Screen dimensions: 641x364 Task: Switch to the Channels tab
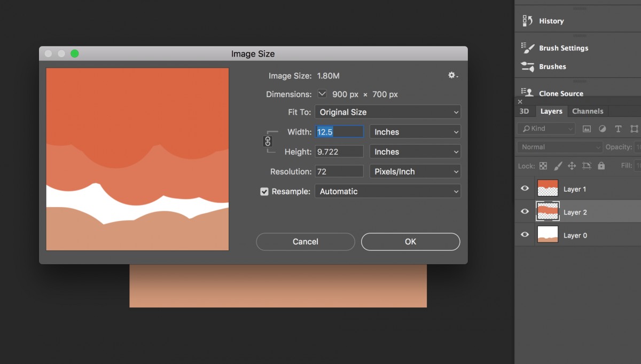588,111
